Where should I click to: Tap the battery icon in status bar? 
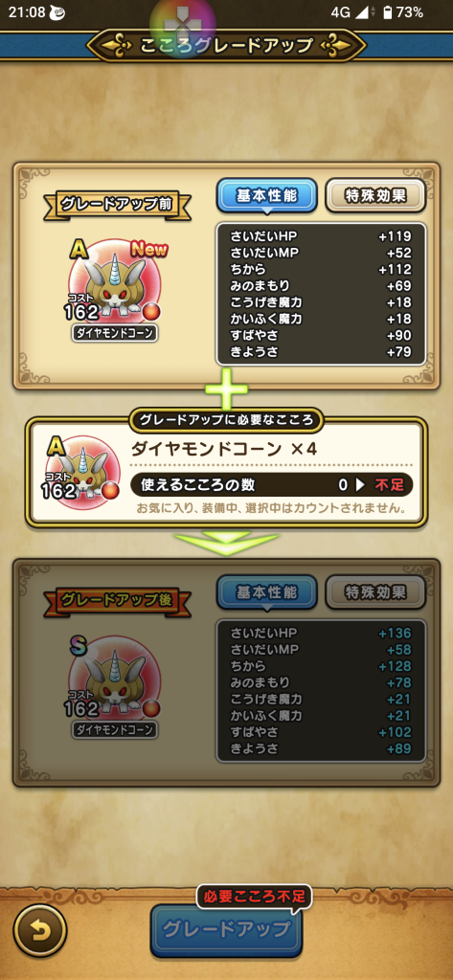pos(388,11)
